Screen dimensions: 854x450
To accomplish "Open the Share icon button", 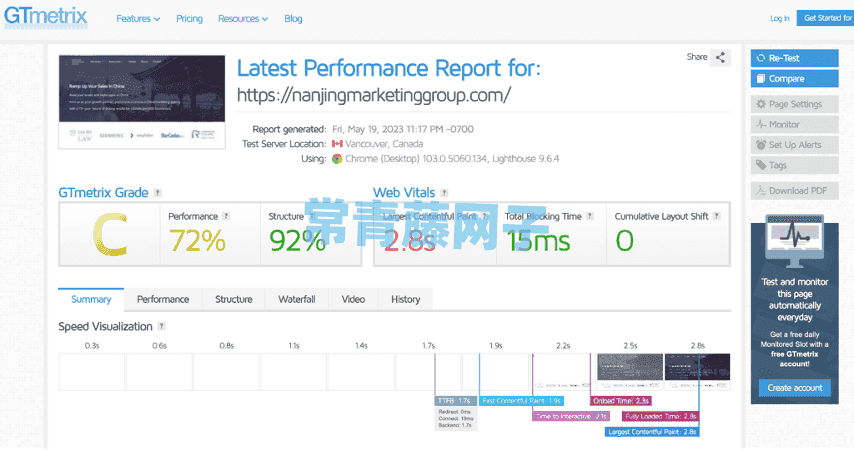I will pos(720,57).
